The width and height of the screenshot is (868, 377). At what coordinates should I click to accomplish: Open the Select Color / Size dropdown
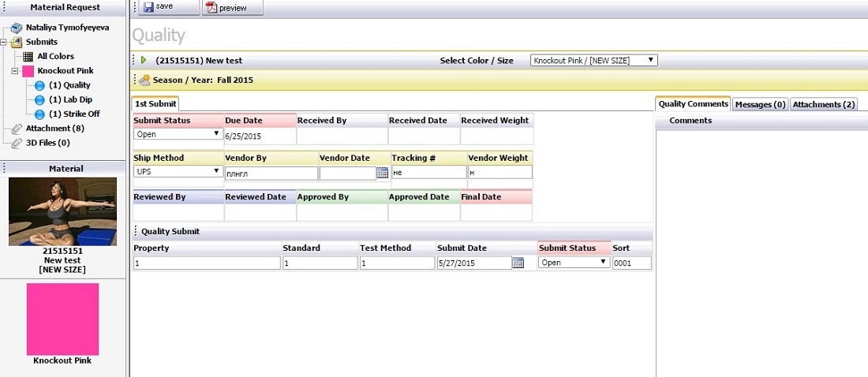point(594,61)
